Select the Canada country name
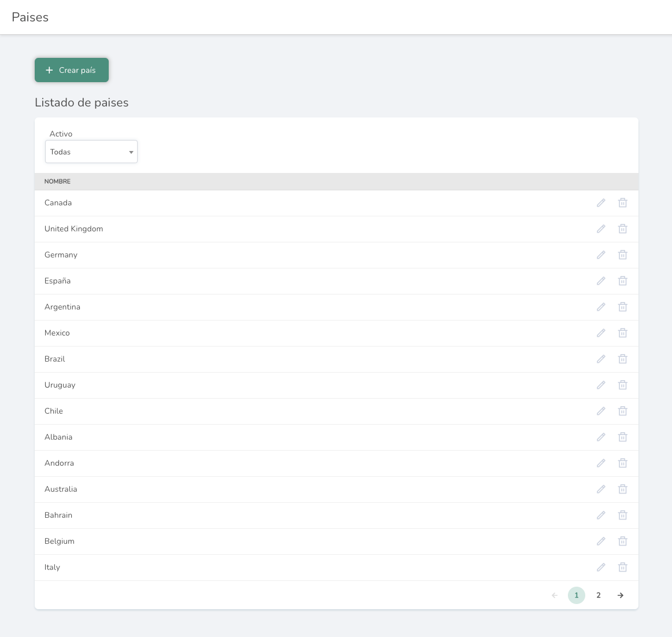Screen dimensions: 672x637 (58, 202)
